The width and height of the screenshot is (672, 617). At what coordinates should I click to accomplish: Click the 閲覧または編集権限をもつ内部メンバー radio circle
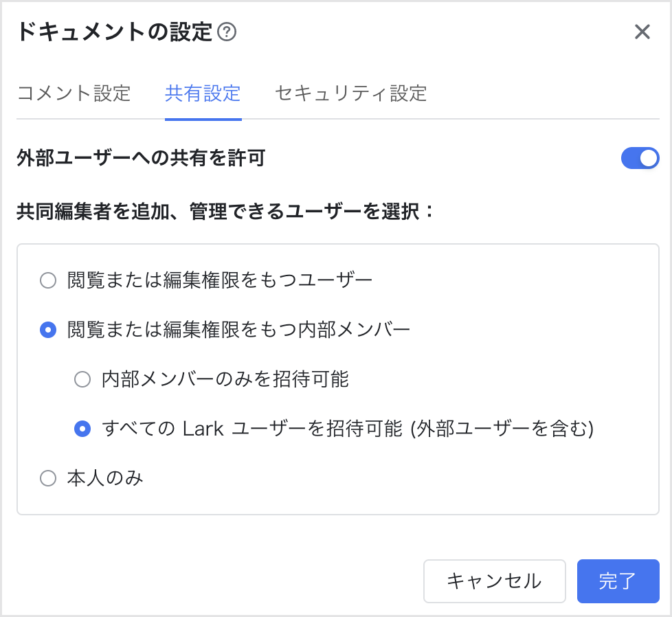(x=48, y=330)
